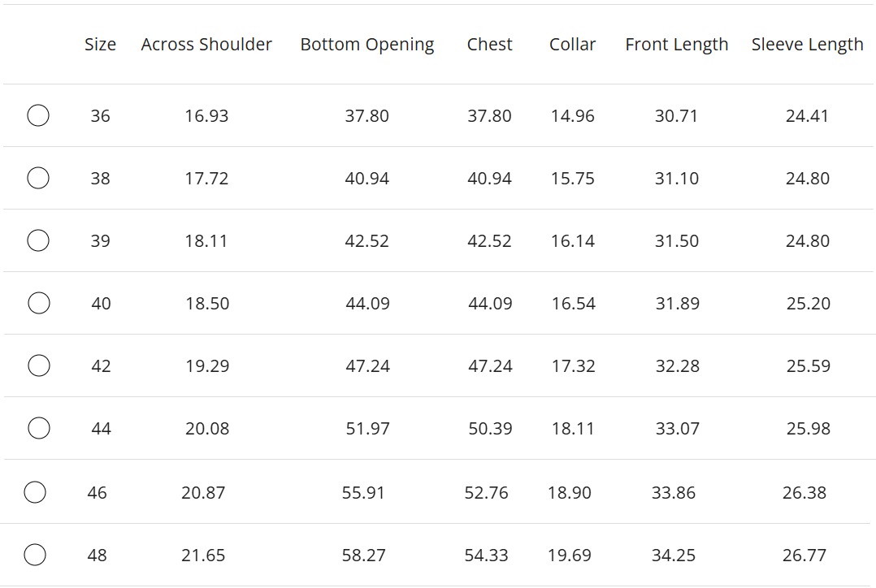
Task: Select the size 48 radio button
Action: tap(35, 555)
